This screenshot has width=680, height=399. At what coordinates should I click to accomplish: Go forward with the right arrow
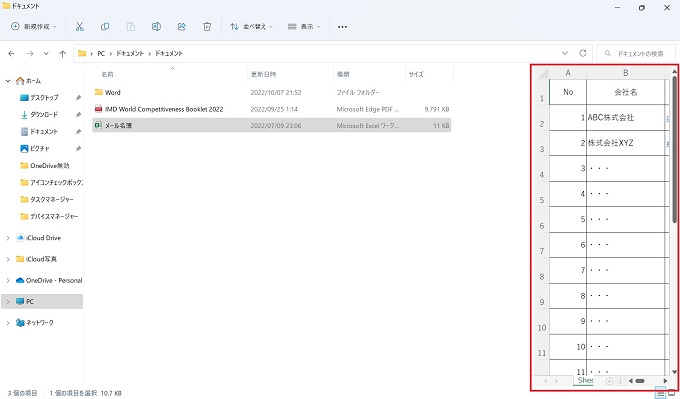[x=30, y=53]
